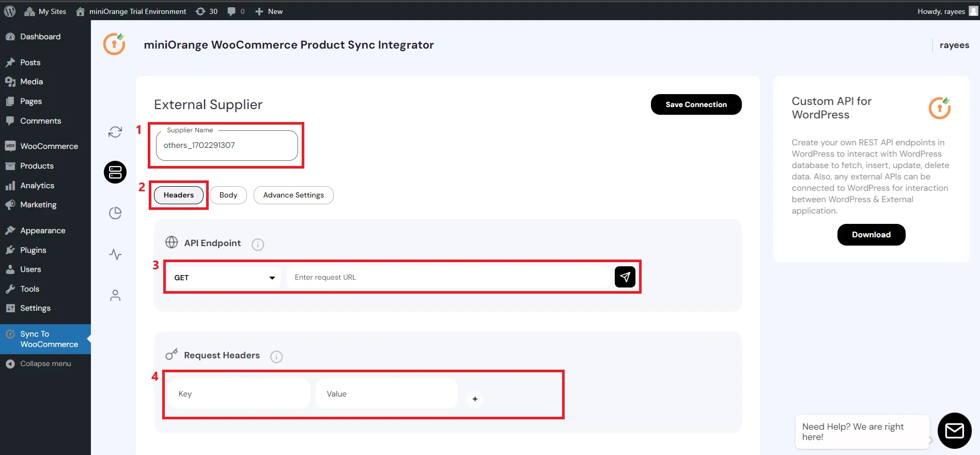Show API Endpoint info tooltip
Viewport: 980px width, 455px height.
tap(258, 245)
